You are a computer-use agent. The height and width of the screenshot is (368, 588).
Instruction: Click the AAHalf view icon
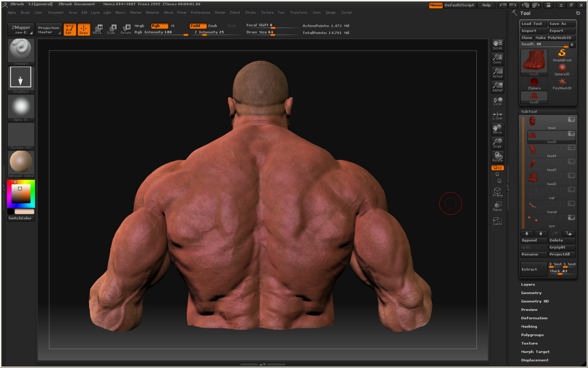click(498, 86)
